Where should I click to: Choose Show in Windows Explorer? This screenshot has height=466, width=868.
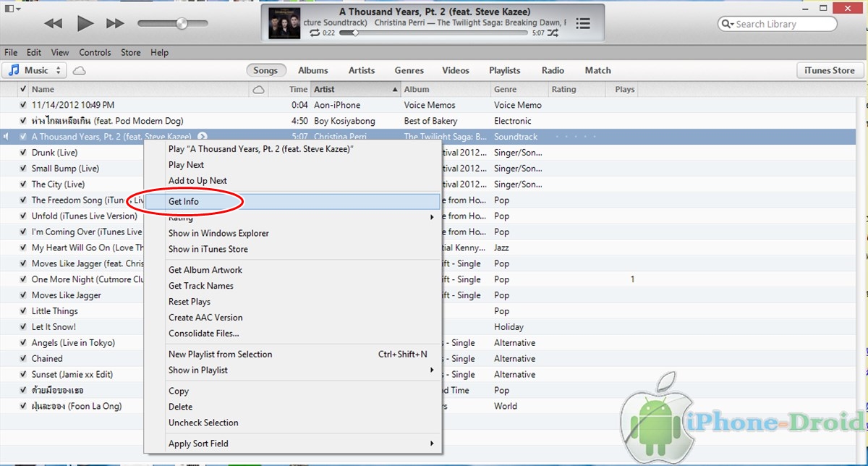(x=293, y=233)
